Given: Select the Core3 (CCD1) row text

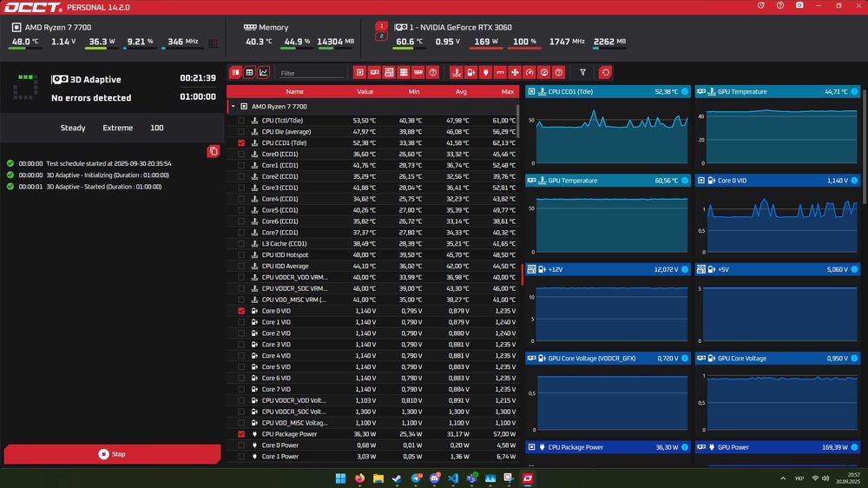Looking at the screenshot, I should tap(279, 188).
